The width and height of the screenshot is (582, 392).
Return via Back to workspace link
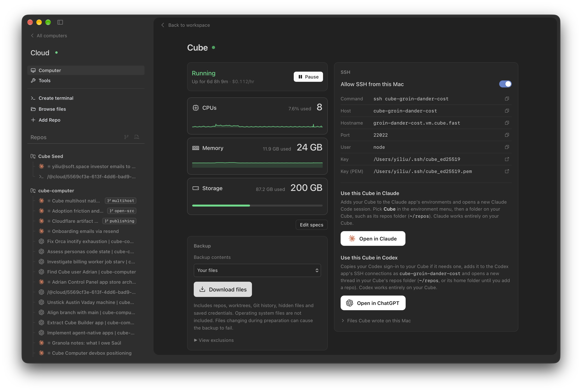[x=185, y=25]
